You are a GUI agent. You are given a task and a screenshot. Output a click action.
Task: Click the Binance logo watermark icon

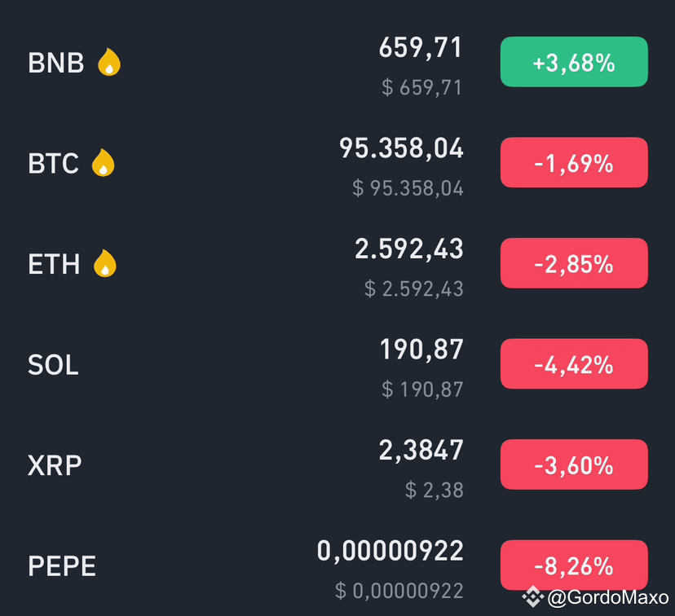pos(533,596)
